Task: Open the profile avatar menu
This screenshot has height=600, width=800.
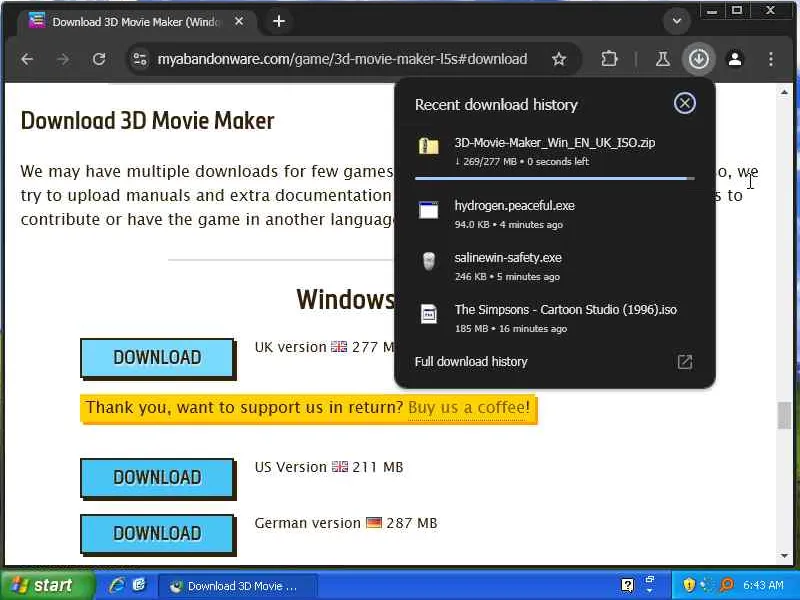Action: pos(735,59)
